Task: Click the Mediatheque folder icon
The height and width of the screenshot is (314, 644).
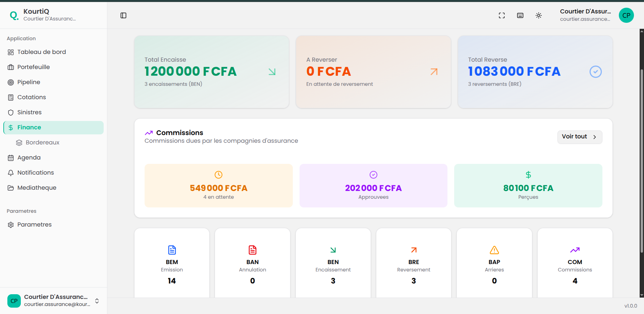Action: pyautogui.click(x=10, y=187)
